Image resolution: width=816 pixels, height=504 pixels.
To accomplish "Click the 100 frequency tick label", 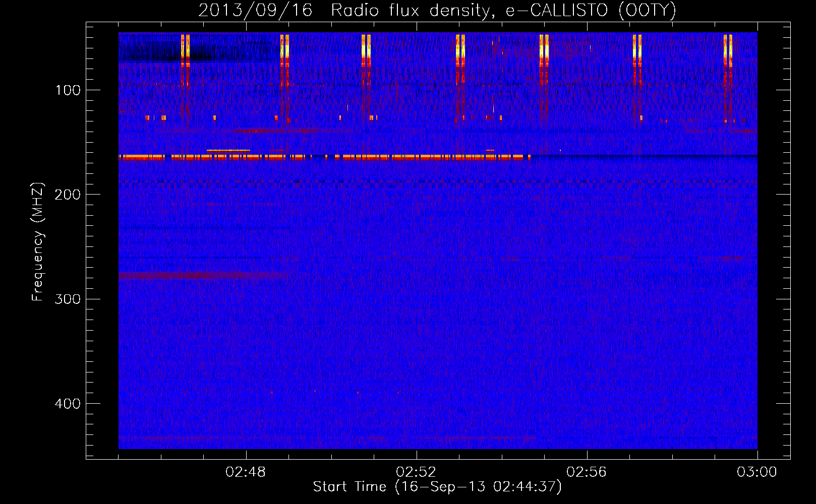I will click(x=68, y=90).
